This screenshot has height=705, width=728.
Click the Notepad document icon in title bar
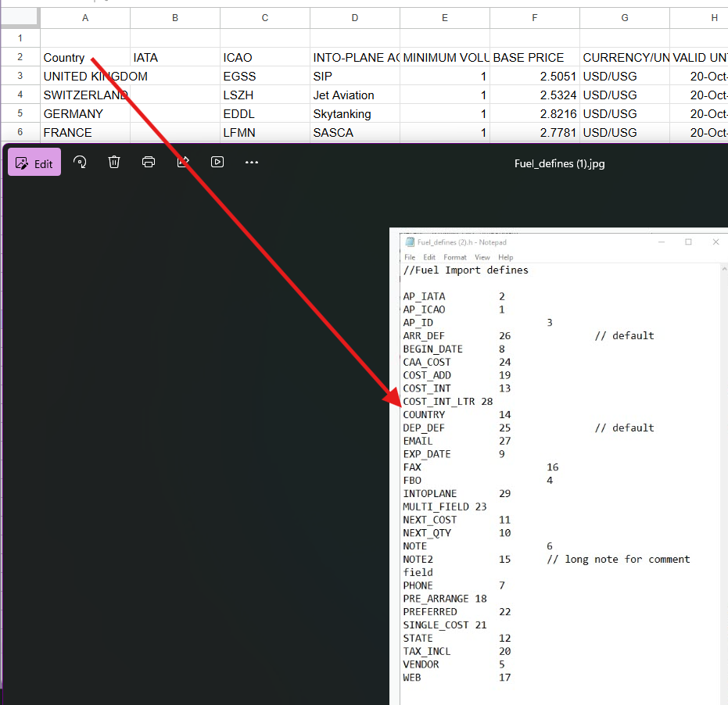click(410, 242)
